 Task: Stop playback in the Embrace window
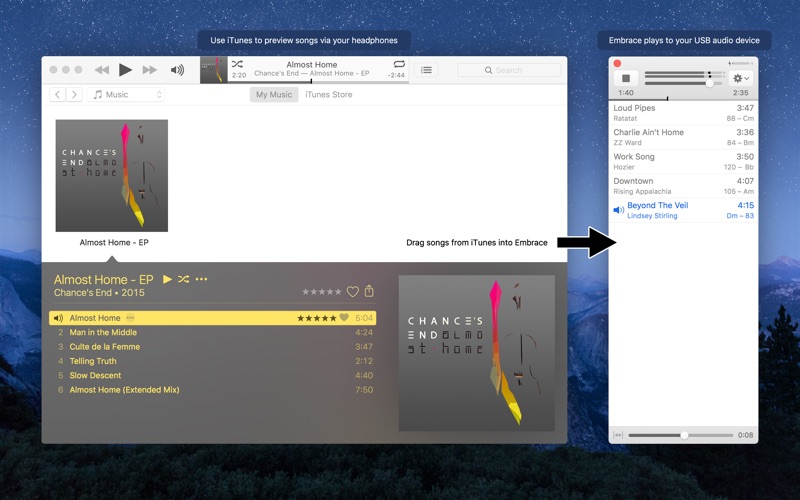626,78
